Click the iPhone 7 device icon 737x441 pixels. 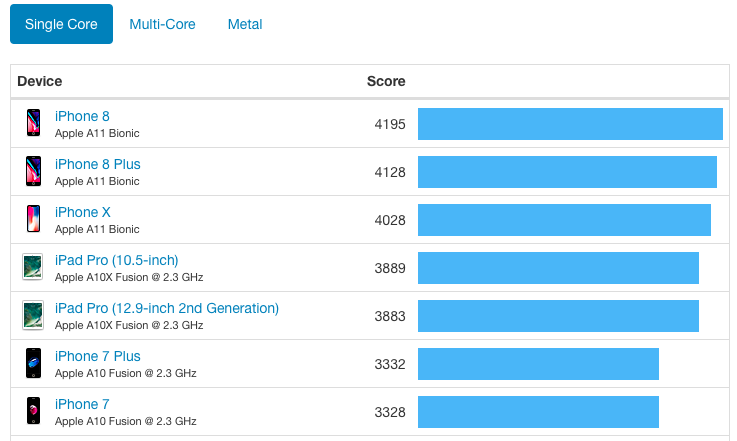coord(33,411)
